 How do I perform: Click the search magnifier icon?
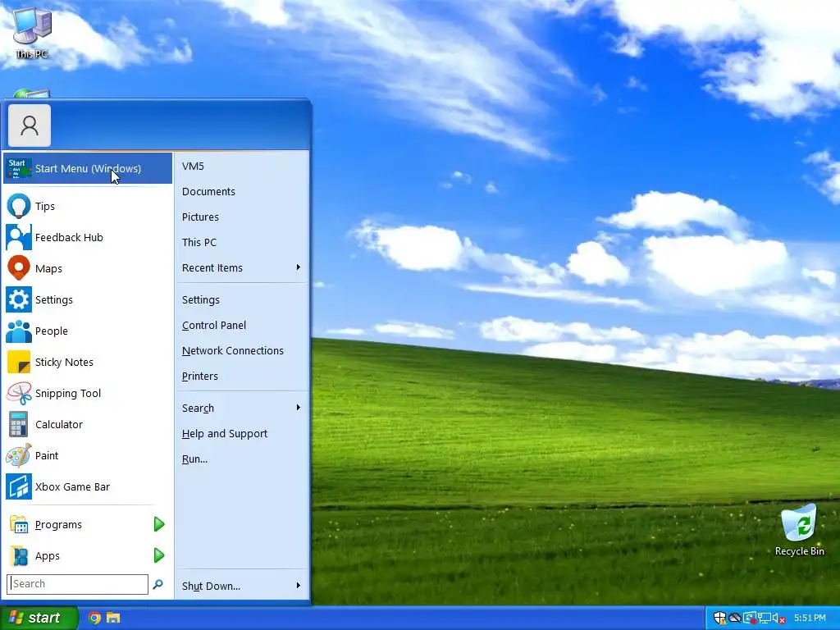(x=157, y=584)
